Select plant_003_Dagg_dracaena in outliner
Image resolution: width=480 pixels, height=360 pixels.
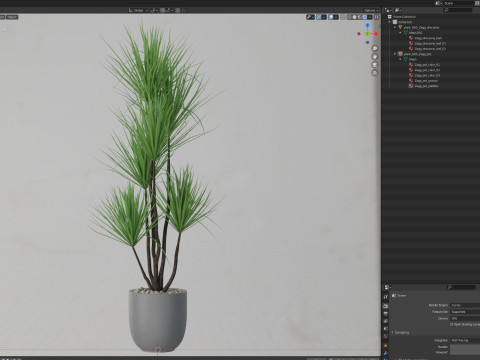click(421, 27)
